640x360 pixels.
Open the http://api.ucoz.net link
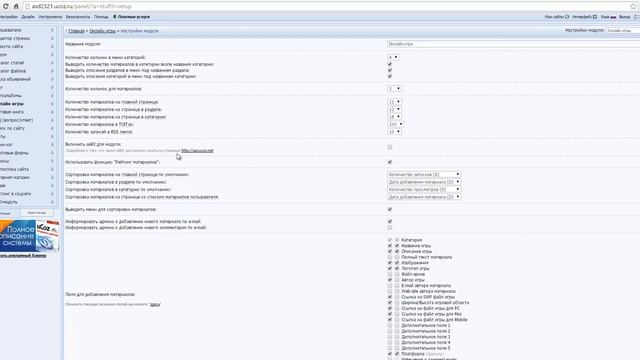point(197,151)
